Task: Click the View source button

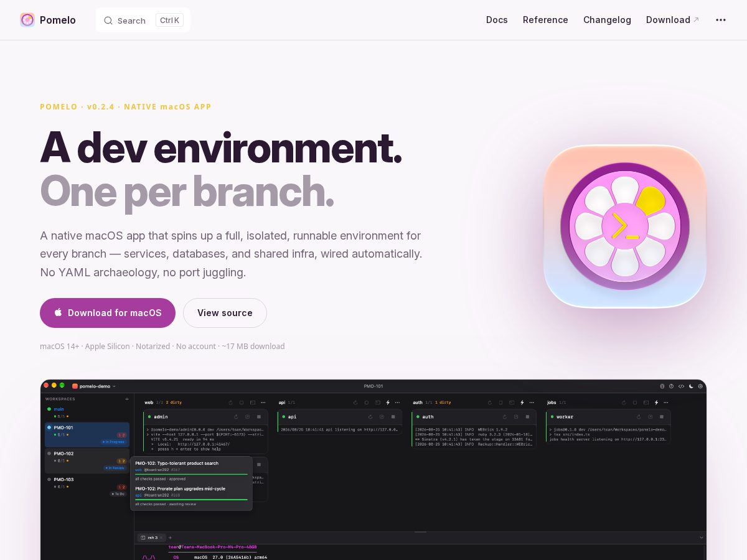Action: tap(225, 313)
